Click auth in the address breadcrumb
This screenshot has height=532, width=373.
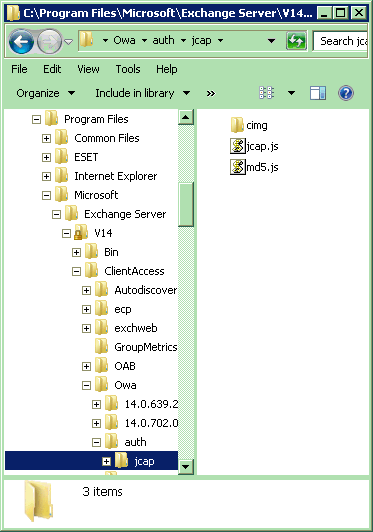click(163, 40)
